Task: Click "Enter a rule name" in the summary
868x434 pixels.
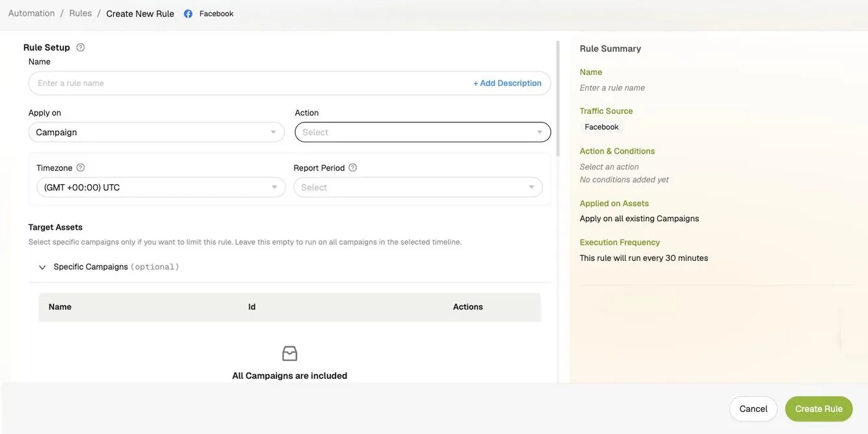Action: [x=612, y=87]
